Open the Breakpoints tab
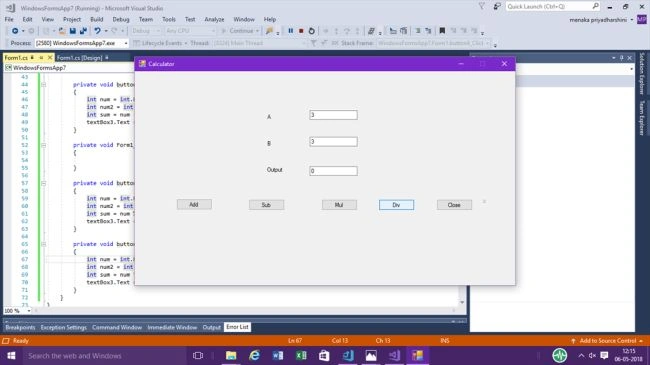Image resolution: width=650 pixels, height=365 pixels. click(x=20, y=327)
